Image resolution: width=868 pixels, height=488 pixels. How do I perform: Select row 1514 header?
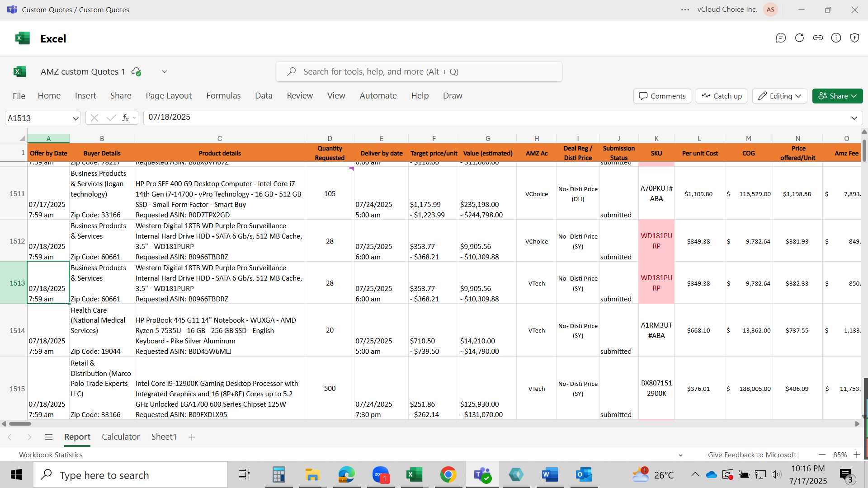[14, 330]
